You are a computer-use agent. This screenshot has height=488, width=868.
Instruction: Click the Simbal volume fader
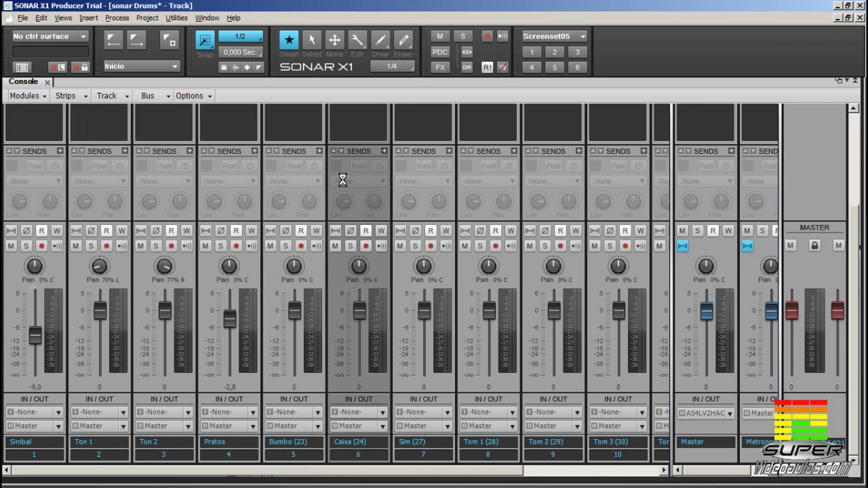tap(35, 335)
